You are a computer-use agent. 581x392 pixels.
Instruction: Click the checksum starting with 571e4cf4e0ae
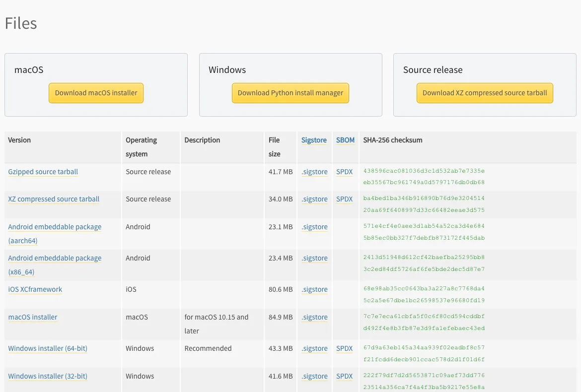[x=424, y=232]
